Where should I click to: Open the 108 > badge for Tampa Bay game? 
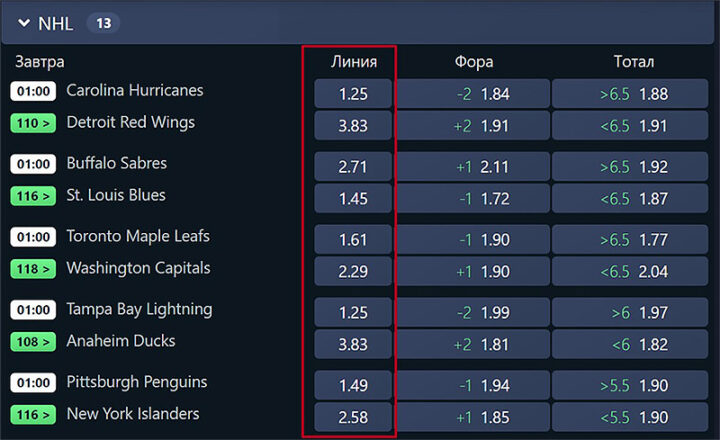pos(33,342)
